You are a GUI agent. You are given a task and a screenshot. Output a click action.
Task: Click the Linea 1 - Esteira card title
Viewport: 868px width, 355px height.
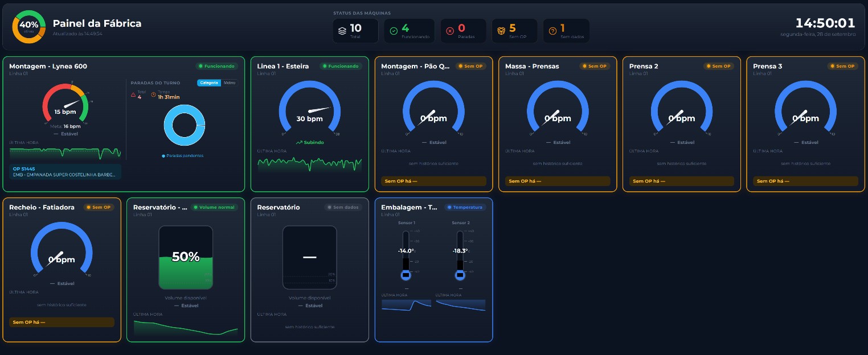point(283,66)
